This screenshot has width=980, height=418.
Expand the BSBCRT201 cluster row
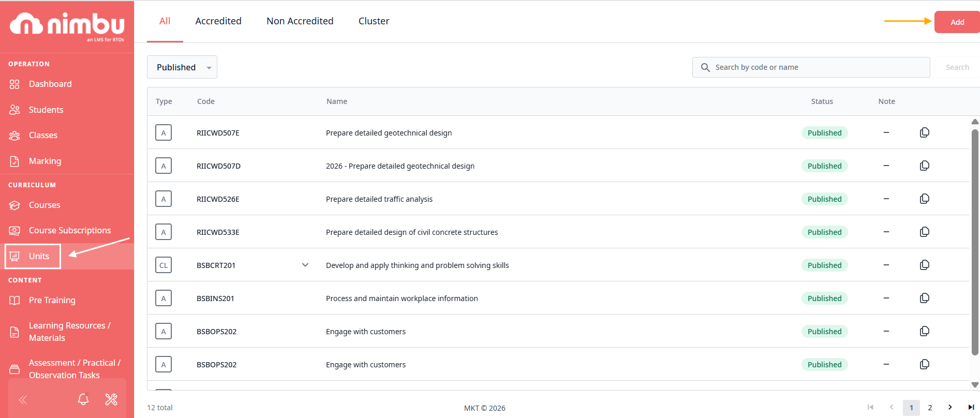tap(305, 265)
